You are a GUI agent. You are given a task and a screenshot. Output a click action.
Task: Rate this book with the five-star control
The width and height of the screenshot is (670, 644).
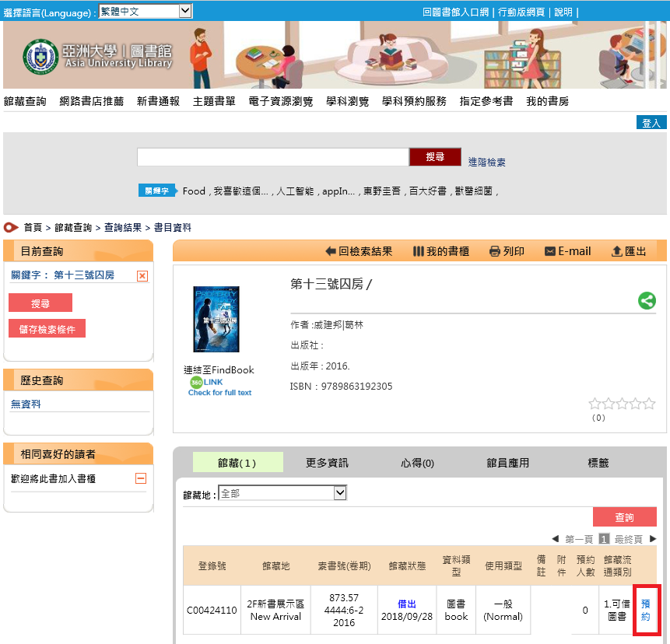coord(620,404)
